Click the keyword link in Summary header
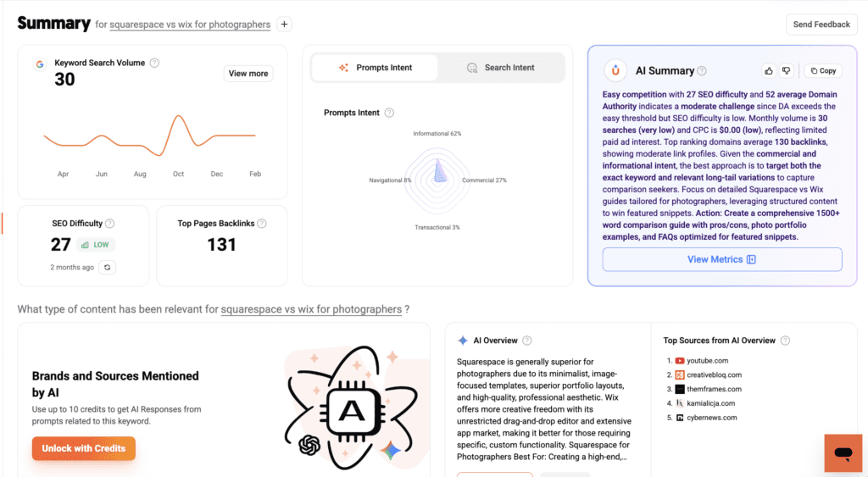The image size is (868, 477). coord(190,25)
